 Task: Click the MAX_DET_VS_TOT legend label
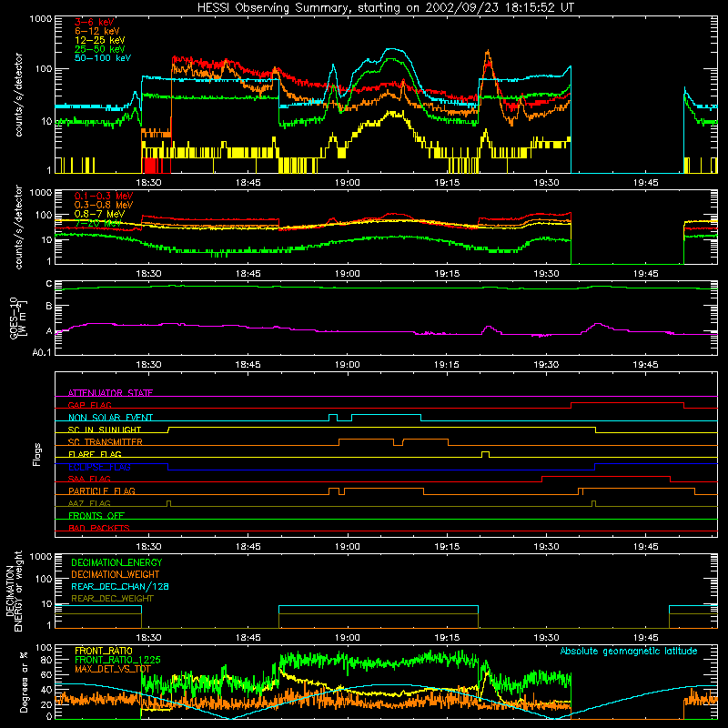click(x=112, y=669)
